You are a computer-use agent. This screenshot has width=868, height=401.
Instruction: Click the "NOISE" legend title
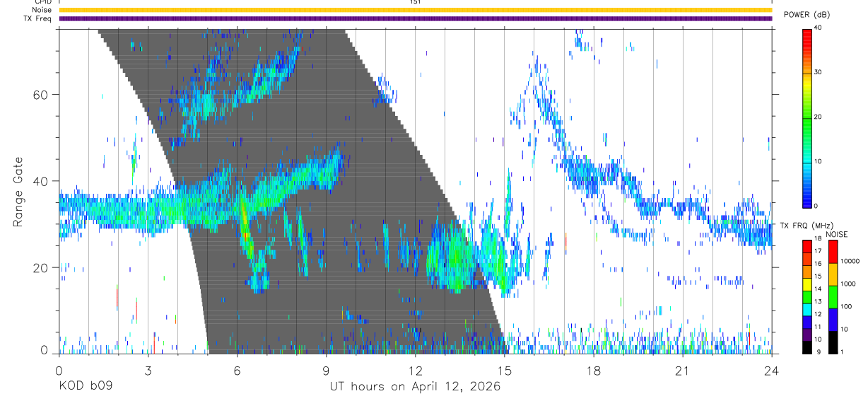coord(836,234)
